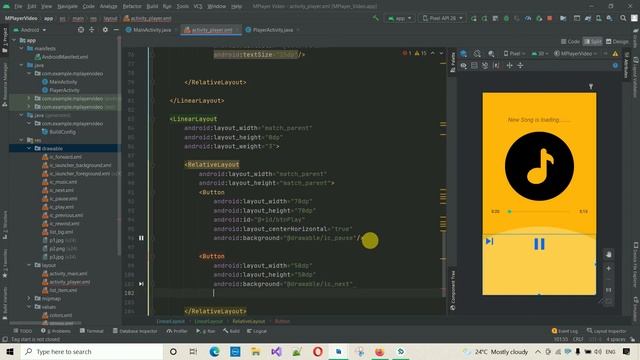Click the Design Surface layers icon

pyautogui.click(x=464, y=53)
